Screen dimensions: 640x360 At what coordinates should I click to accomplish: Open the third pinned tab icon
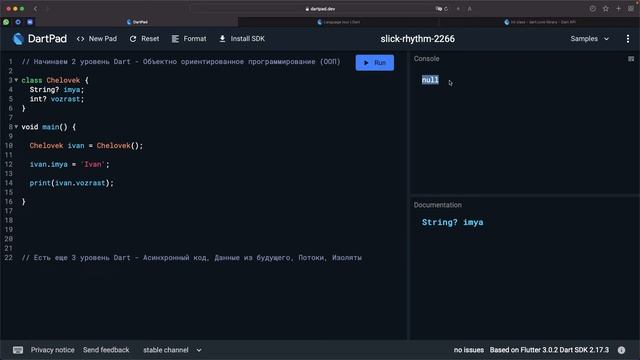click(x=30, y=22)
